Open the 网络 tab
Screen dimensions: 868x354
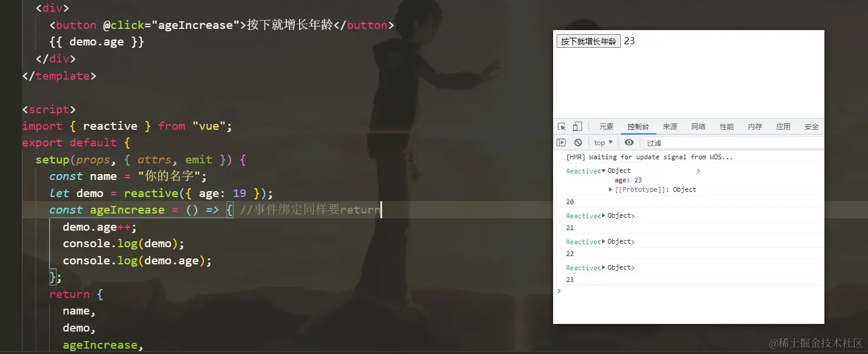tap(698, 126)
